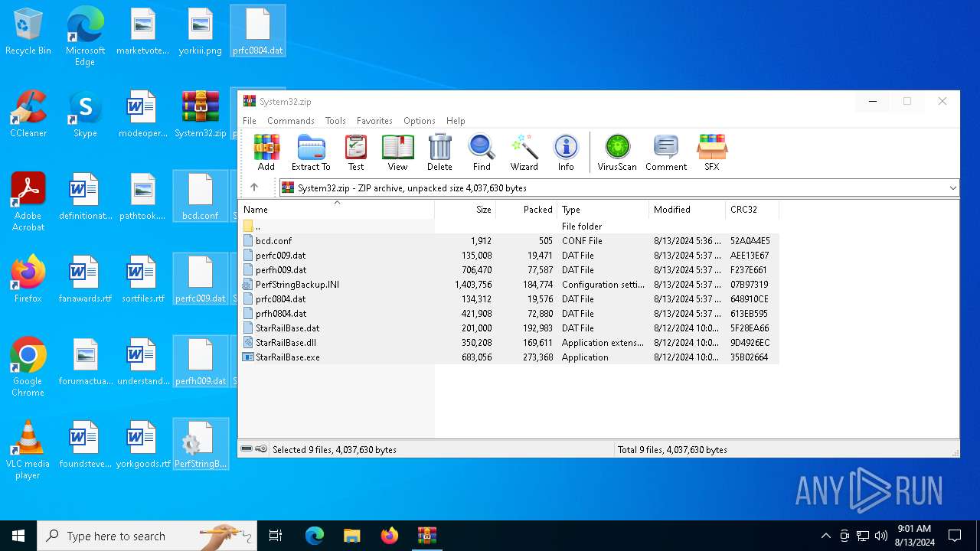Sort by the Packed column header
Screen dimensions: 980x551
527,210
